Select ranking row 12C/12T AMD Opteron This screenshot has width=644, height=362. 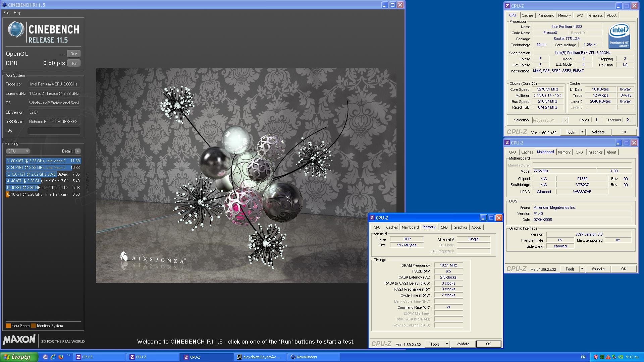coord(43,174)
